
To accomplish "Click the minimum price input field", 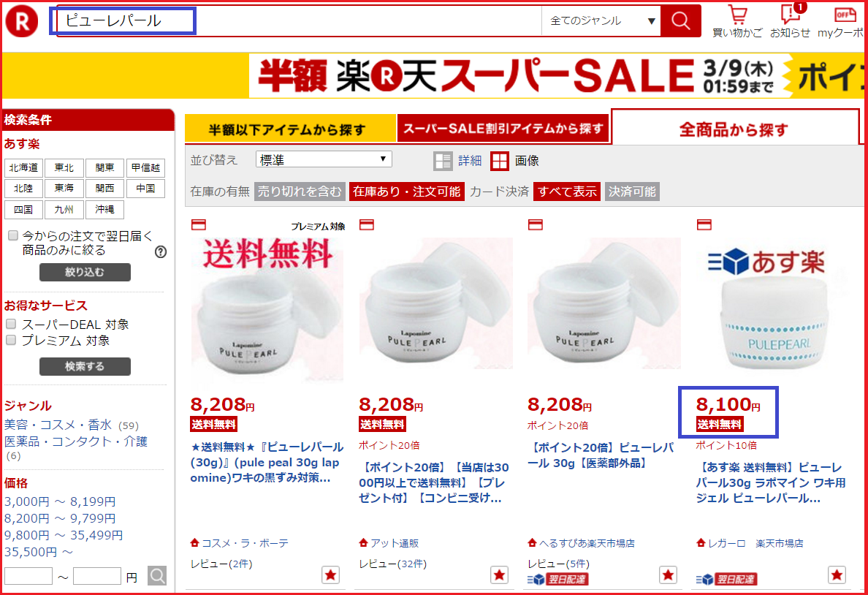I will coord(28,576).
